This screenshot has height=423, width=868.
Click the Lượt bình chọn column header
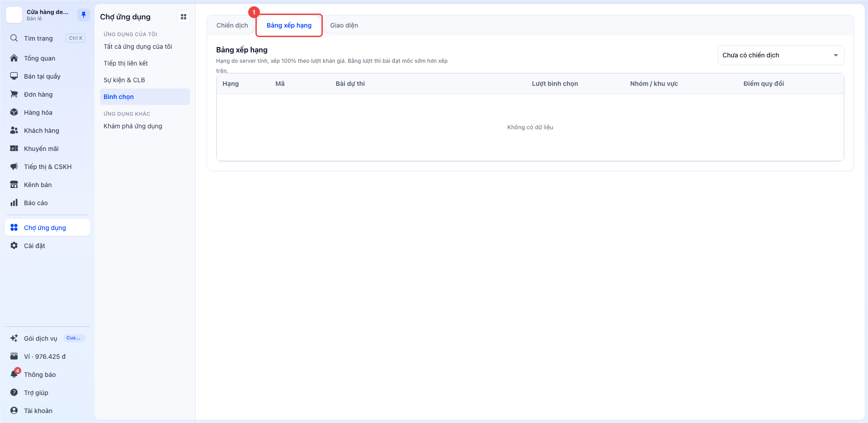coord(555,84)
